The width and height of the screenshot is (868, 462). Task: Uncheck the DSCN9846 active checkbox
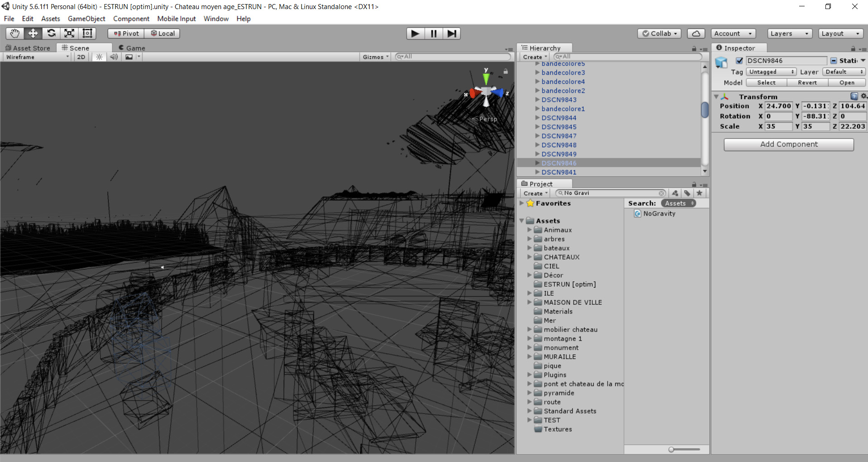pos(739,61)
